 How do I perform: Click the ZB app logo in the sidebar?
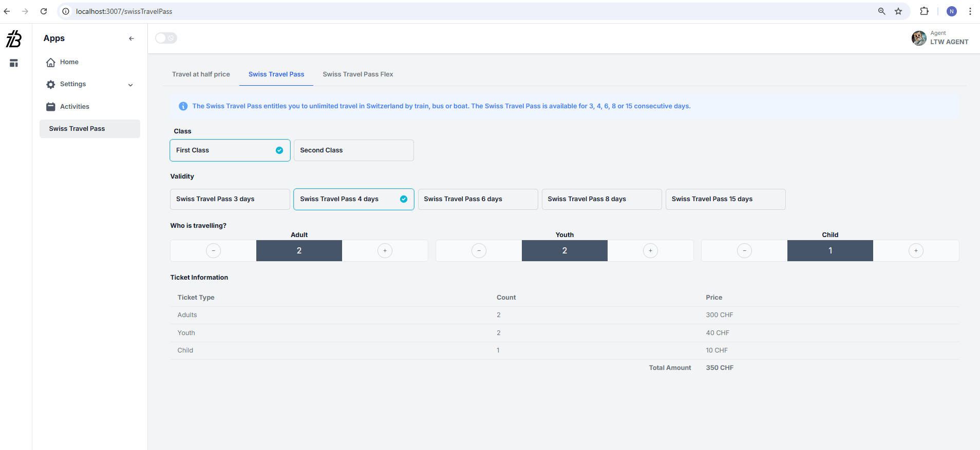point(14,38)
